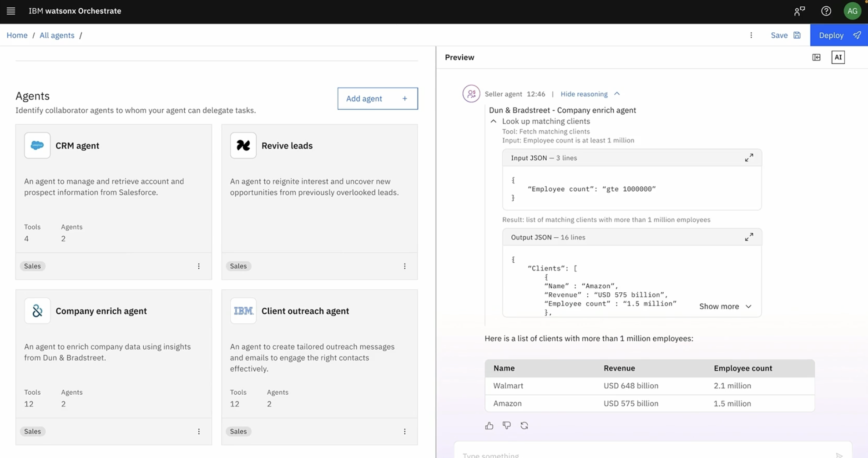Click Dun & Bradstreet - Company enrich agent text
Screen dimensions: 868x458
pyautogui.click(x=562, y=110)
